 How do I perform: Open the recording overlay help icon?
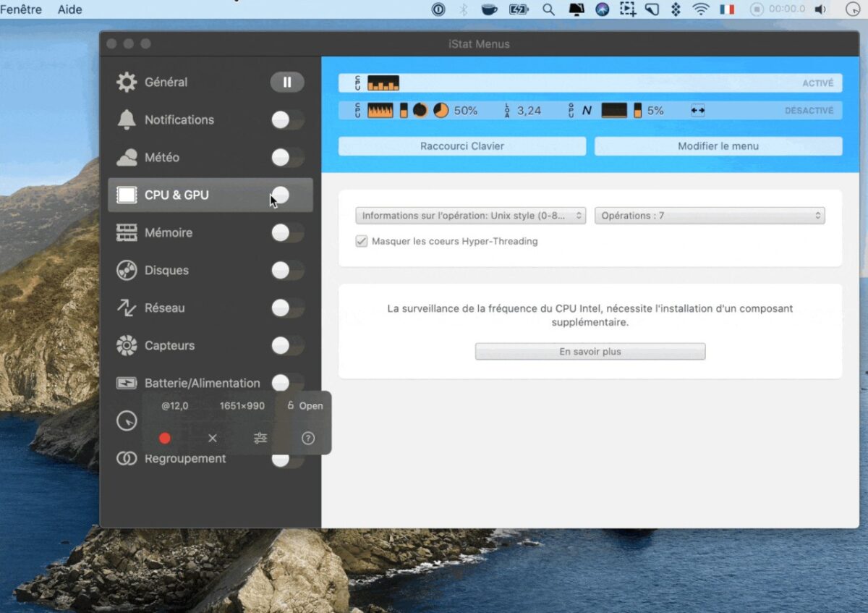click(x=308, y=438)
